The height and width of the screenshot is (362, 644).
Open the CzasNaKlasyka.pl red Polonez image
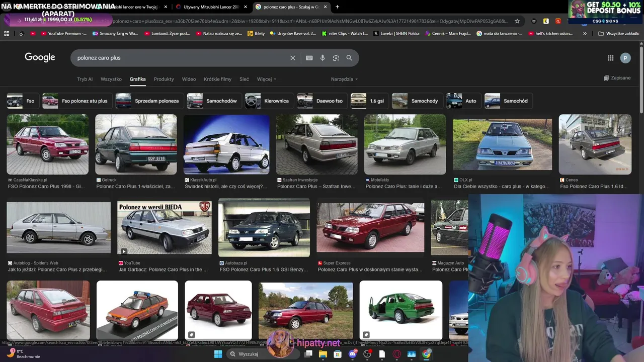pyautogui.click(x=47, y=145)
